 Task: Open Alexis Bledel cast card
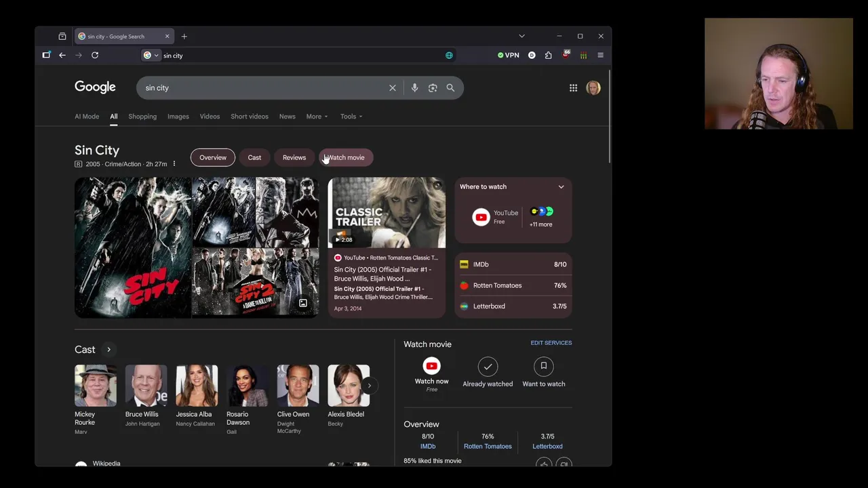click(x=349, y=396)
